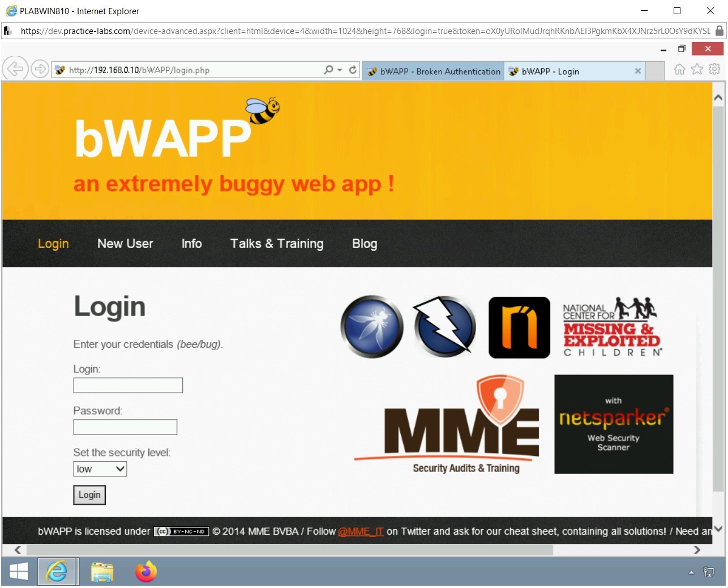Click the Home icon in Internet Explorer
The width and height of the screenshot is (728, 588).
[679, 70]
